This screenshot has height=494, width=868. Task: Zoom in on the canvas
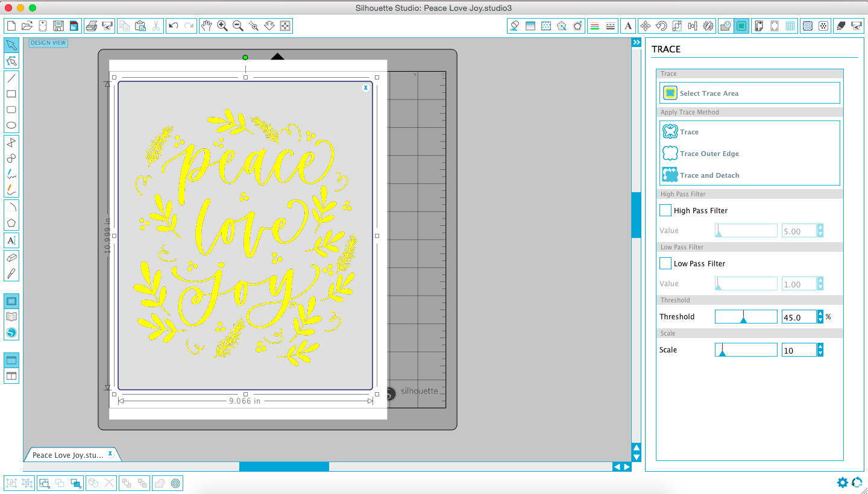coord(222,26)
